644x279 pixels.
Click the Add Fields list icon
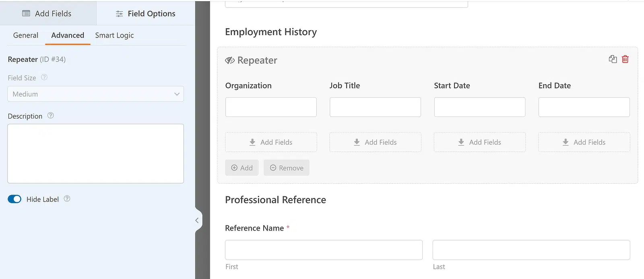(26, 13)
